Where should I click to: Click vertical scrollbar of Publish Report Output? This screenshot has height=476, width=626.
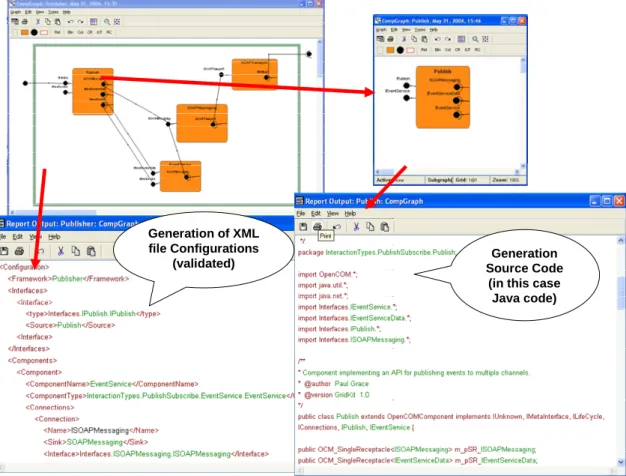pyautogui.click(x=621, y=351)
